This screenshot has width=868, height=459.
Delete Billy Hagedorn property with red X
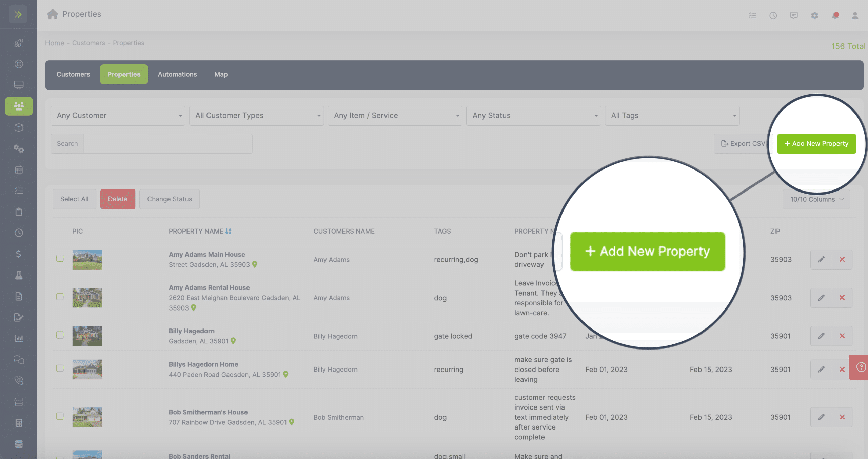click(x=842, y=336)
